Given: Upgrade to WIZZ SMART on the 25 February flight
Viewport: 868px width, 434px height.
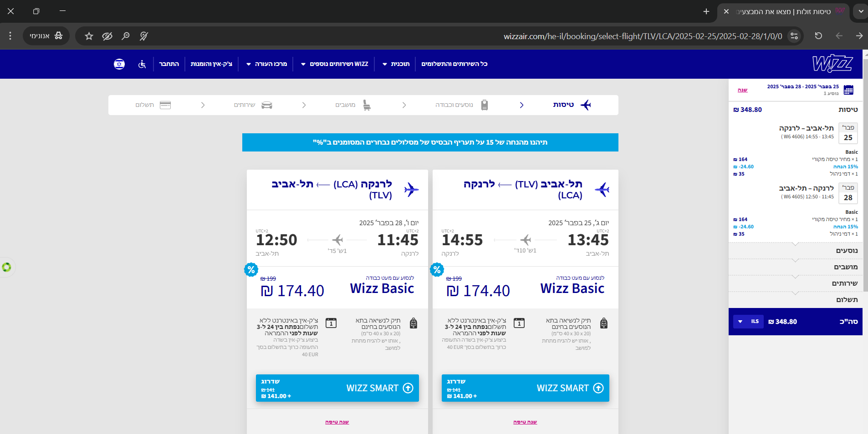Looking at the screenshot, I should click(x=526, y=388).
